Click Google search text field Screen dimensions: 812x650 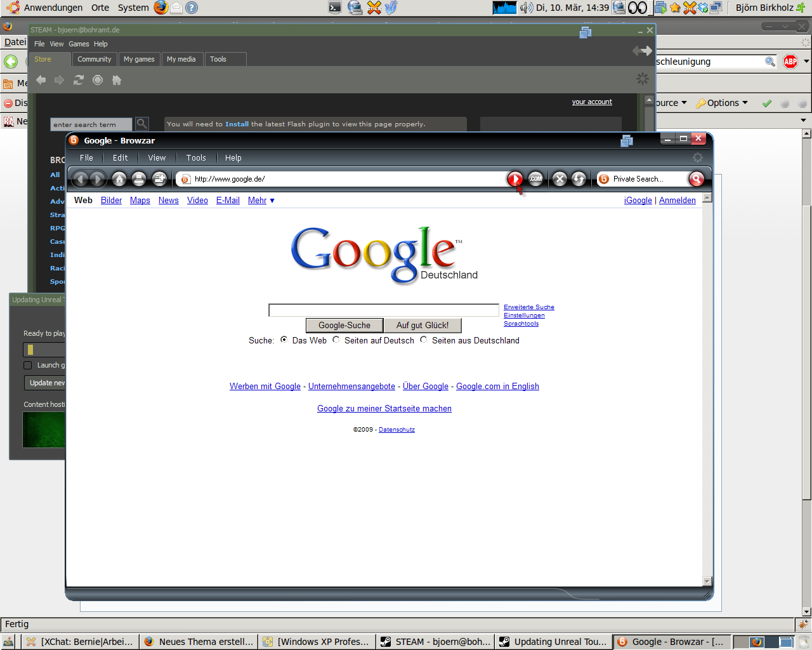click(x=384, y=310)
